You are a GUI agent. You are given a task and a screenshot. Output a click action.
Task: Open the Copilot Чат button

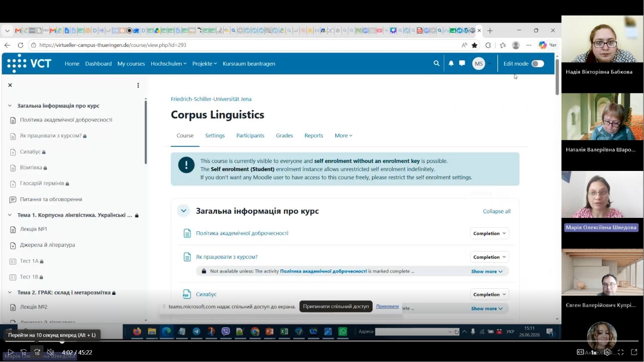pyautogui.click(x=548, y=45)
